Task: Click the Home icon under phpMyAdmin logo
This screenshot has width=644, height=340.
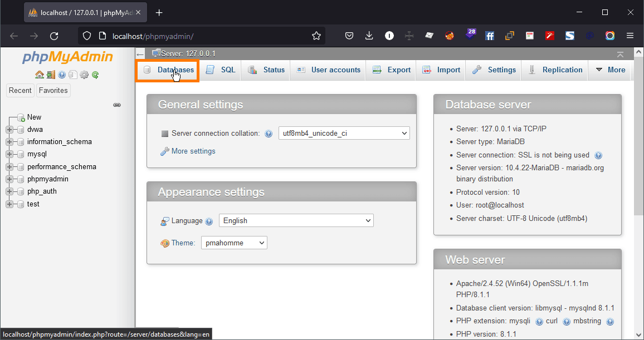Action: coord(40,75)
